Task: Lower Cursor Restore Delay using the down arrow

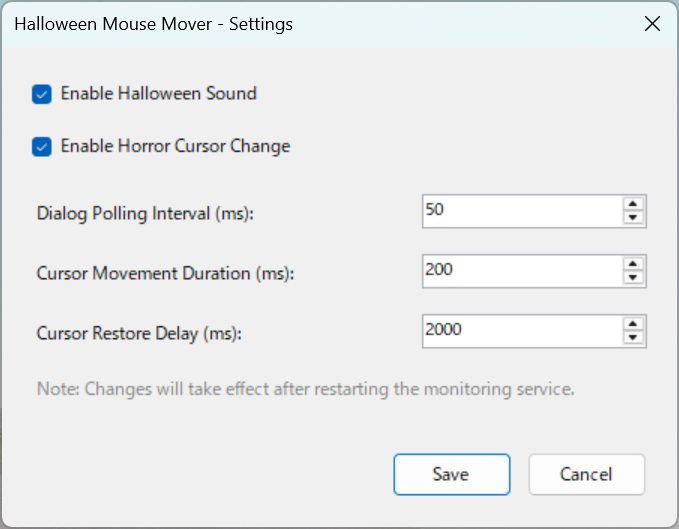Action: pyautogui.click(x=632, y=337)
